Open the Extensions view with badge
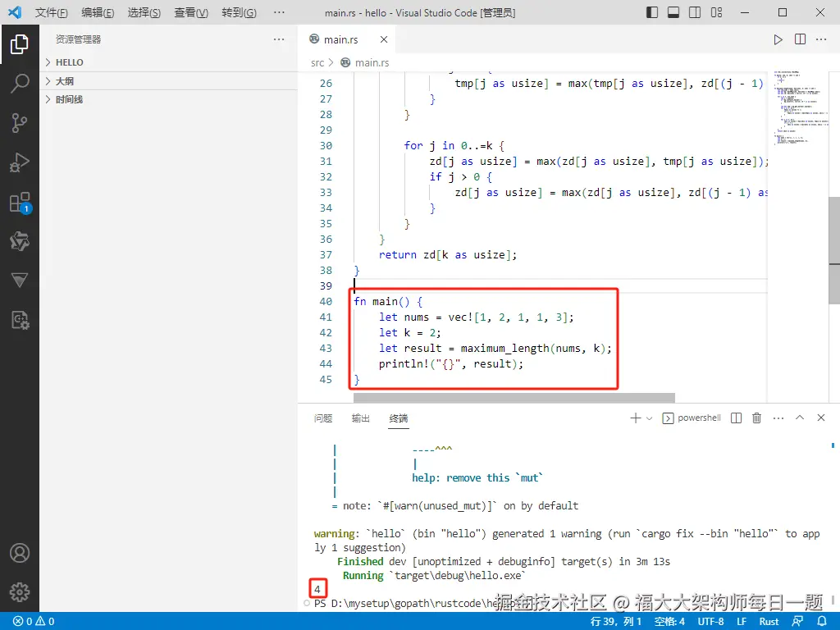Image resolution: width=840 pixels, height=630 pixels. coord(21,203)
